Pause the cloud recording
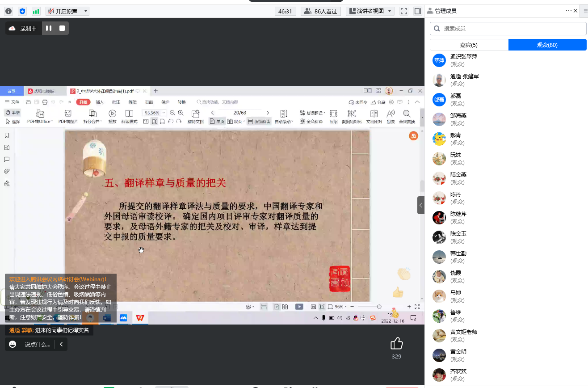The width and height of the screenshot is (588, 388). point(49,28)
